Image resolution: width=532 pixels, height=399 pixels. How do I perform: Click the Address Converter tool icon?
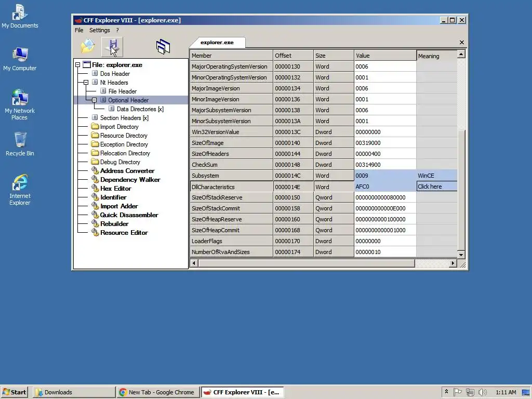(95, 170)
